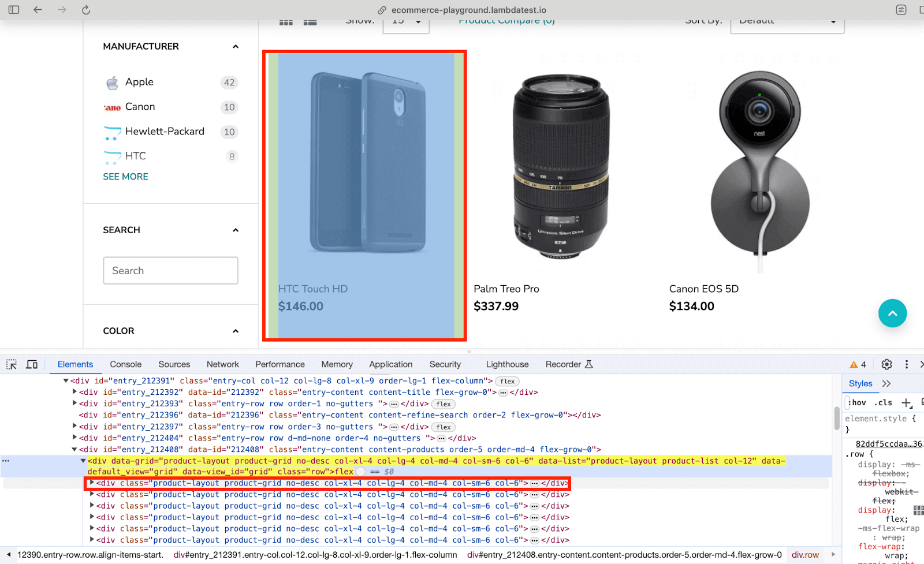Select the HTC manufacturer logo
Image resolution: width=924 pixels, height=564 pixels.
pyautogui.click(x=112, y=157)
